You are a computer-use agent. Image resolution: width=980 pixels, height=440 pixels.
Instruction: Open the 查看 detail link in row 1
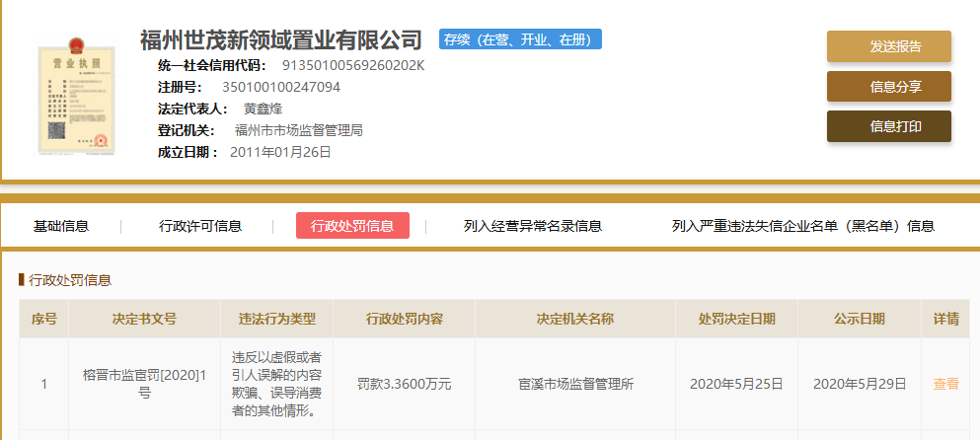[x=945, y=384]
